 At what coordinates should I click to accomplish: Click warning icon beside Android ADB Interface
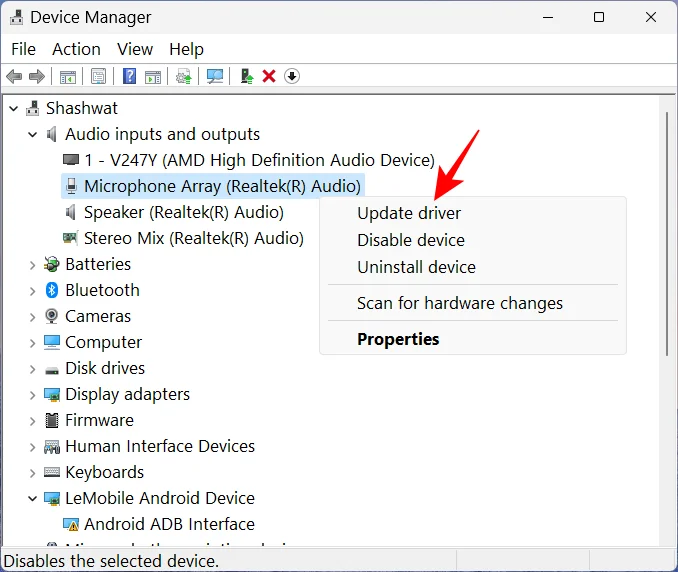[71, 524]
